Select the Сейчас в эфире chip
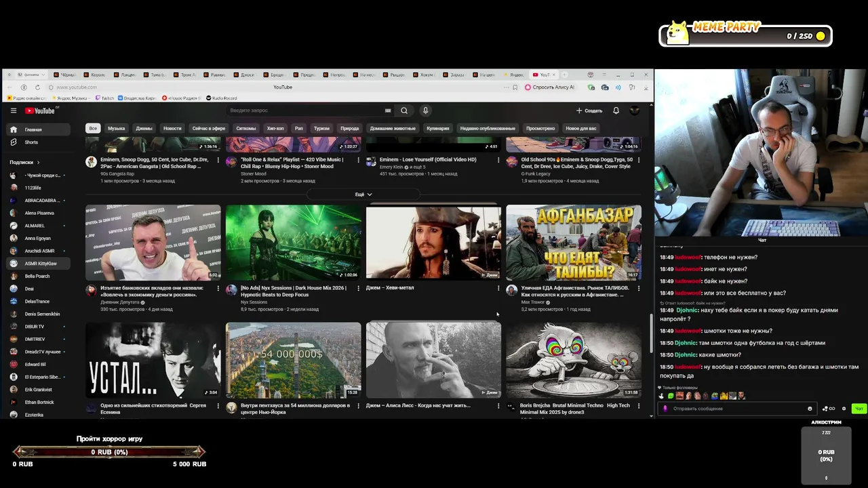868x488 pixels. (x=208, y=128)
